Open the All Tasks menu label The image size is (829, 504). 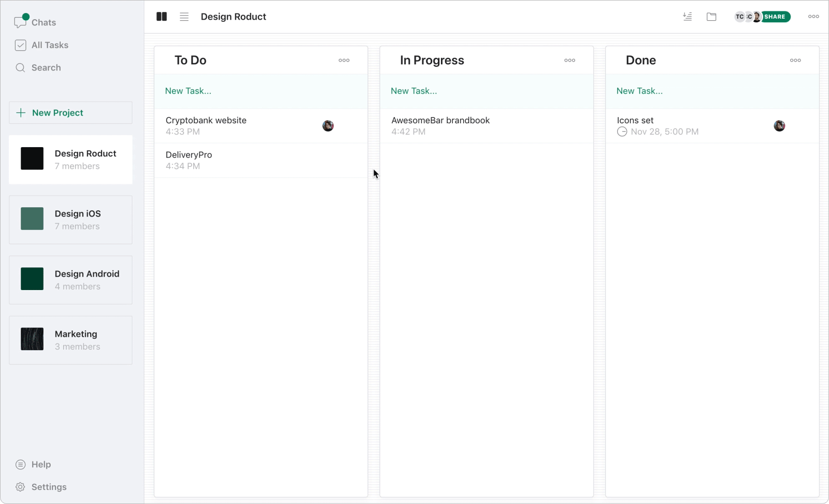[50, 45]
